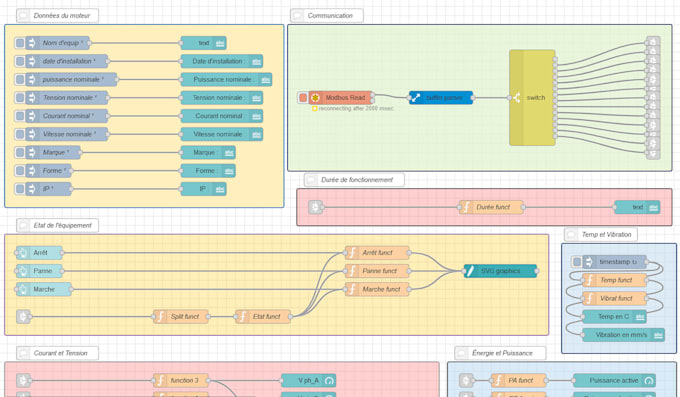The width and height of the screenshot is (680, 397).
Task: Select the Tension nominale text display node
Action: (222, 98)
